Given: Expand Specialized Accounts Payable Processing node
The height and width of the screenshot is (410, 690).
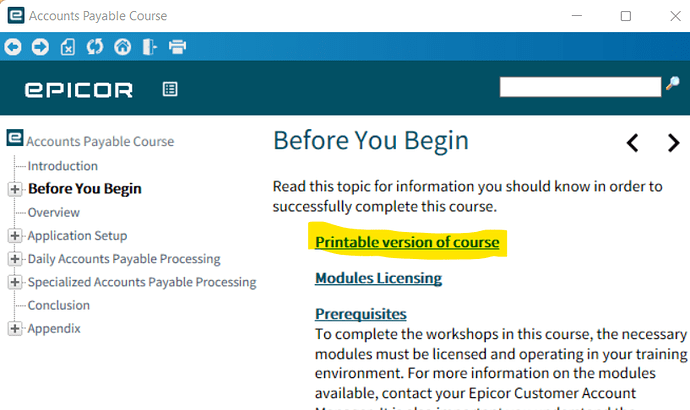Looking at the screenshot, I should 15,282.
